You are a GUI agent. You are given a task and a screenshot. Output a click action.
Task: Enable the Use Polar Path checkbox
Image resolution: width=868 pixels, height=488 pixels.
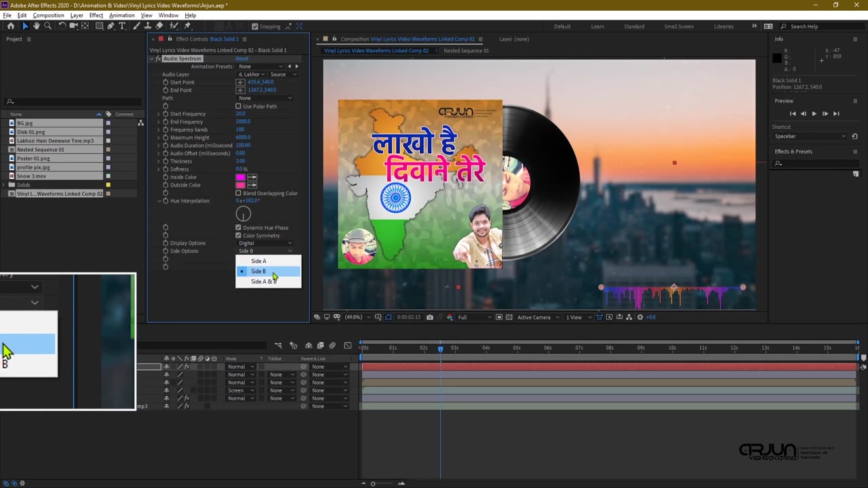point(238,106)
